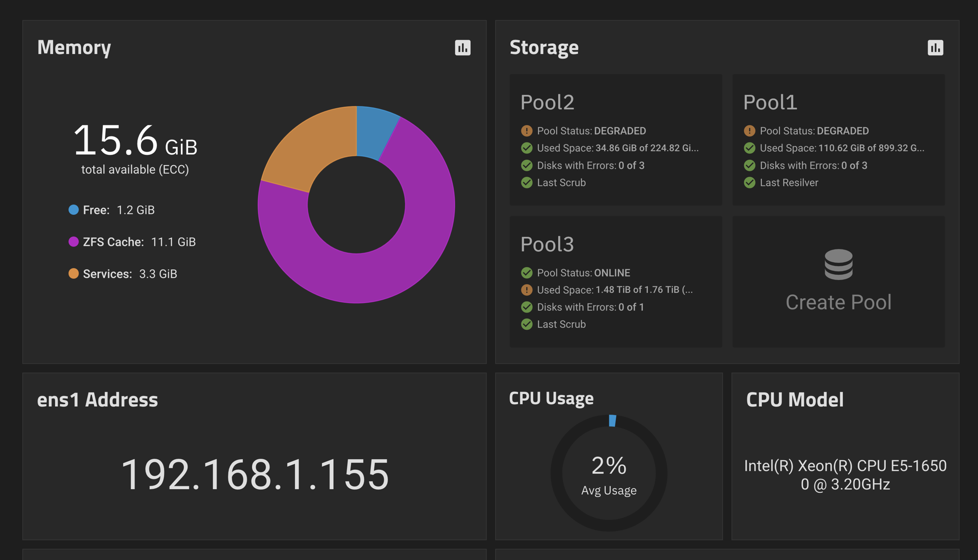Click 'Disks with Errors: 0 of 1' text

click(590, 307)
